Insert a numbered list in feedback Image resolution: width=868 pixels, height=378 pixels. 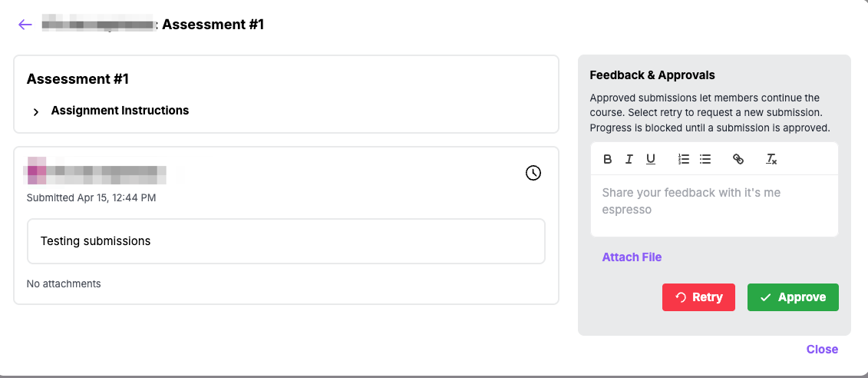point(684,159)
